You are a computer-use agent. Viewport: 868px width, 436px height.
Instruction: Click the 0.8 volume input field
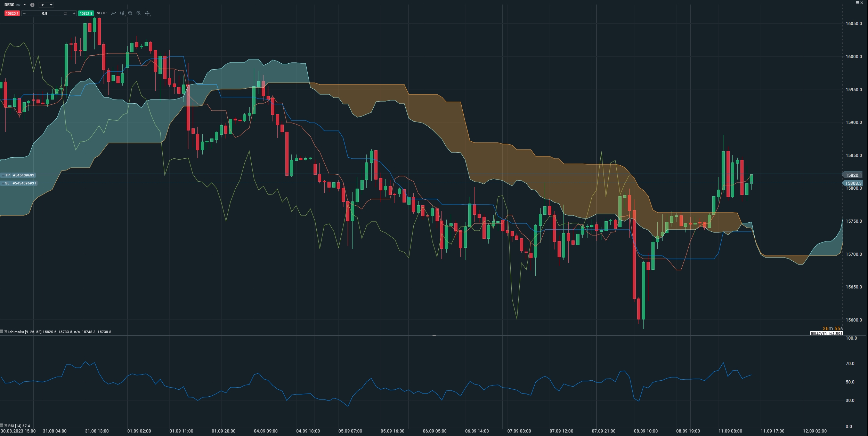(x=44, y=13)
